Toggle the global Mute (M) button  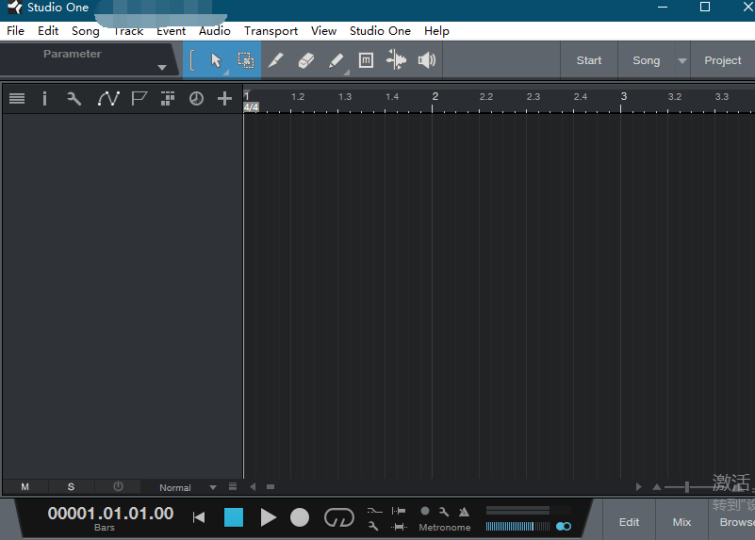tap(25, 487)
